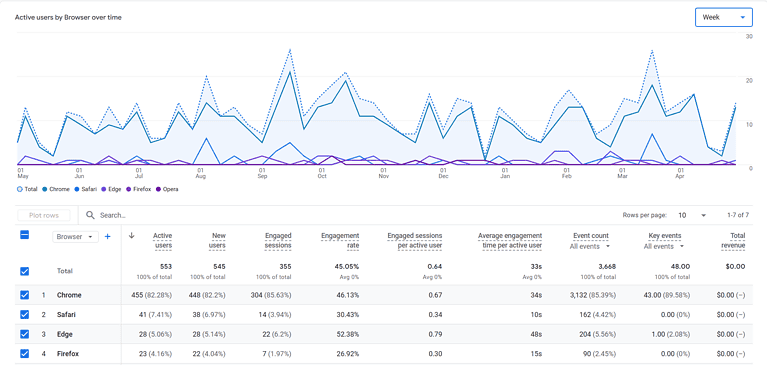The width and height of the screenshot is (767, 365).
Task: Open Event count All events dropdown
Action: [590, 246]
